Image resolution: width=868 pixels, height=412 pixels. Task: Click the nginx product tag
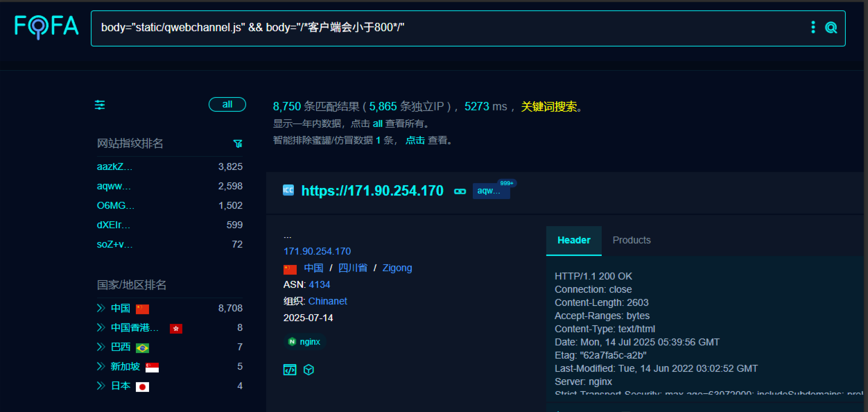(x=304, y=342)
